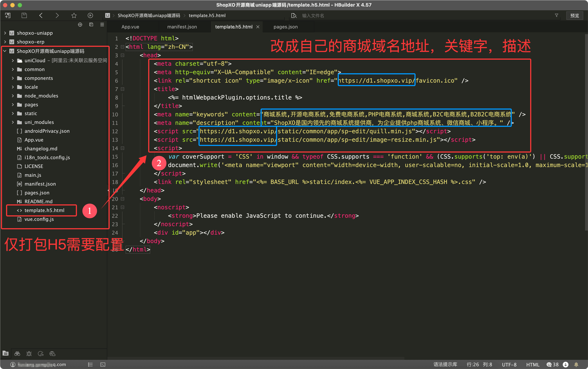Image resolution: width=588 pixels, height=369 pixels.
Task: Fold the html tag on line 2
Action: click(x=122, y=47)
